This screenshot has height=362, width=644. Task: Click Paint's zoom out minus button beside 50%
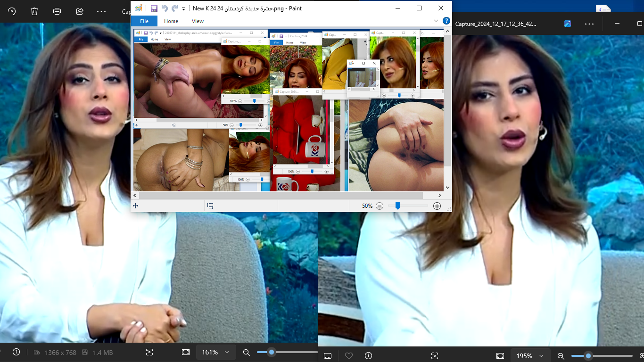tap(380, 206)
